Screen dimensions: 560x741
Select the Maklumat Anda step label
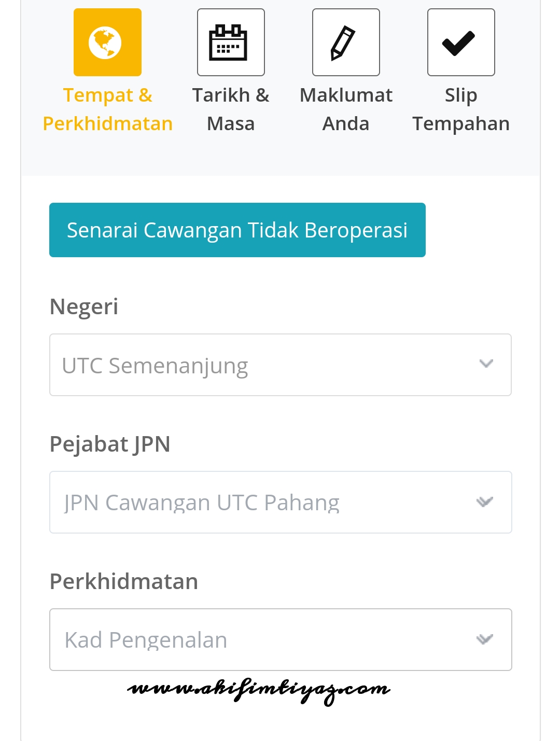click(x=345, y=109)
